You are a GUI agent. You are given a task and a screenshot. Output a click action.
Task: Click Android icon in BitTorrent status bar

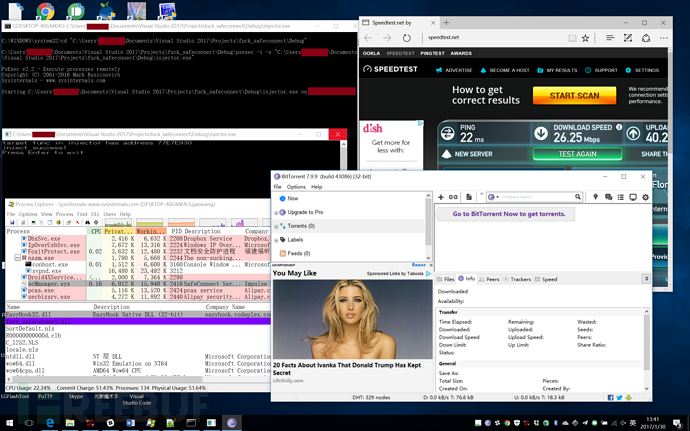click(628, 397)
